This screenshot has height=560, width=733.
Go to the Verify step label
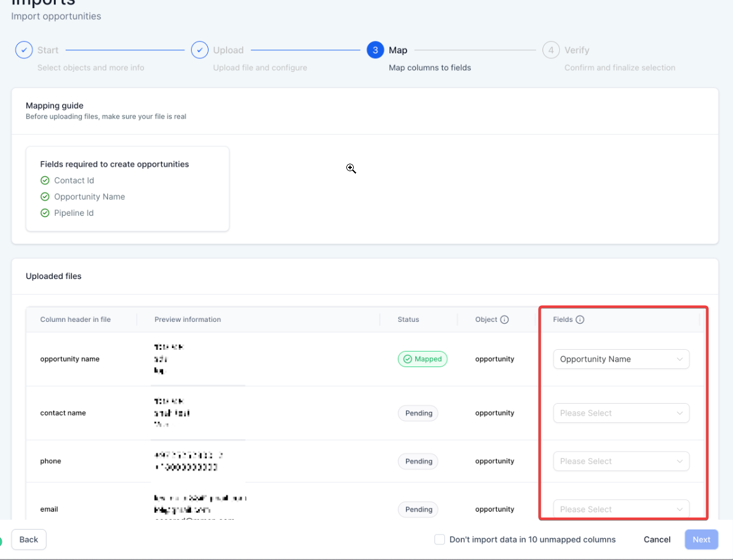[577, 50]
